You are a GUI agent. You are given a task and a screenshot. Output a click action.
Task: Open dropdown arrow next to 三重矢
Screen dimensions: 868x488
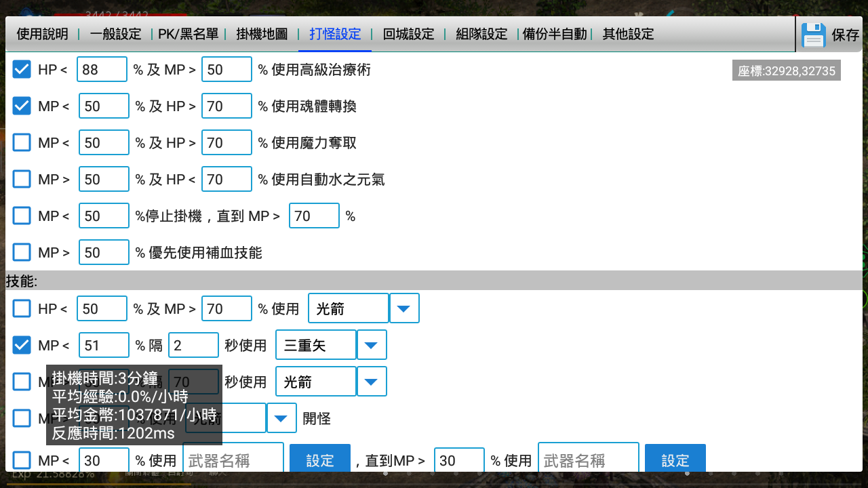[x=372, y=345]
